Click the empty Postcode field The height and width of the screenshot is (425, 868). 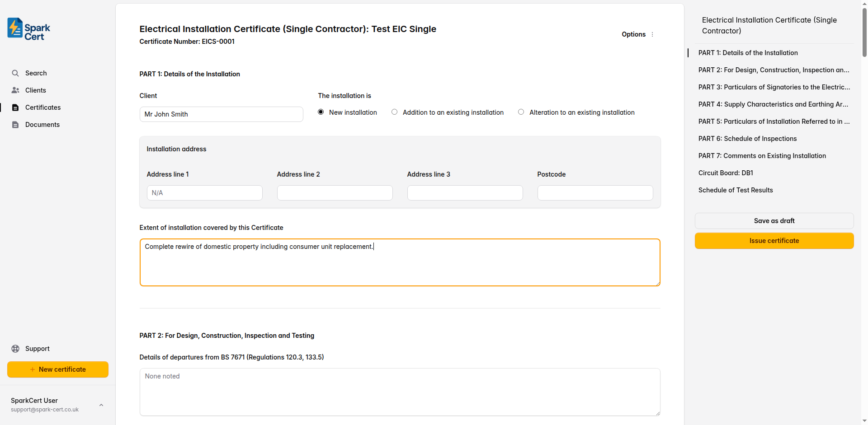(595, 192)
